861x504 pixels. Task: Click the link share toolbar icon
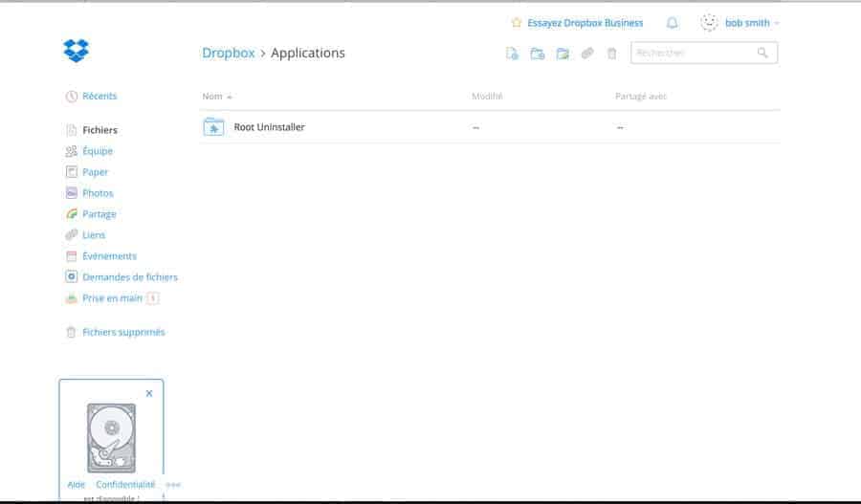tap(587, 54)
